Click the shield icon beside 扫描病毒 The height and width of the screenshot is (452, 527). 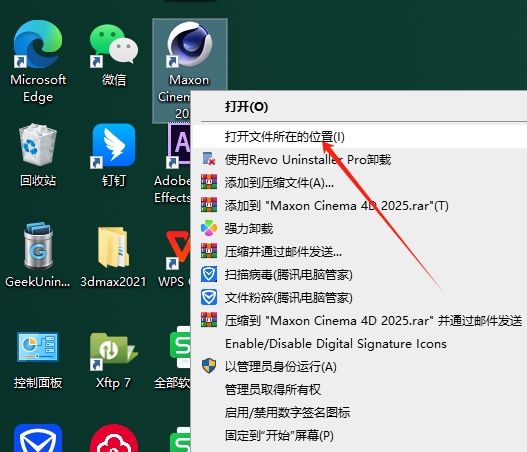(209, 274)
